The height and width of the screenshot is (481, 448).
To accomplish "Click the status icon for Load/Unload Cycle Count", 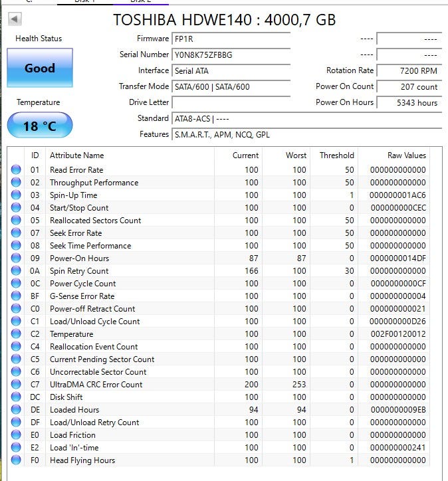I will tap(16, 321).
